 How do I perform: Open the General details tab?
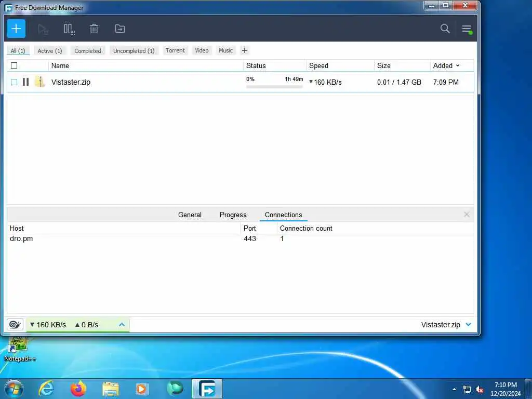pyautogui.click(x=190, y=215)
